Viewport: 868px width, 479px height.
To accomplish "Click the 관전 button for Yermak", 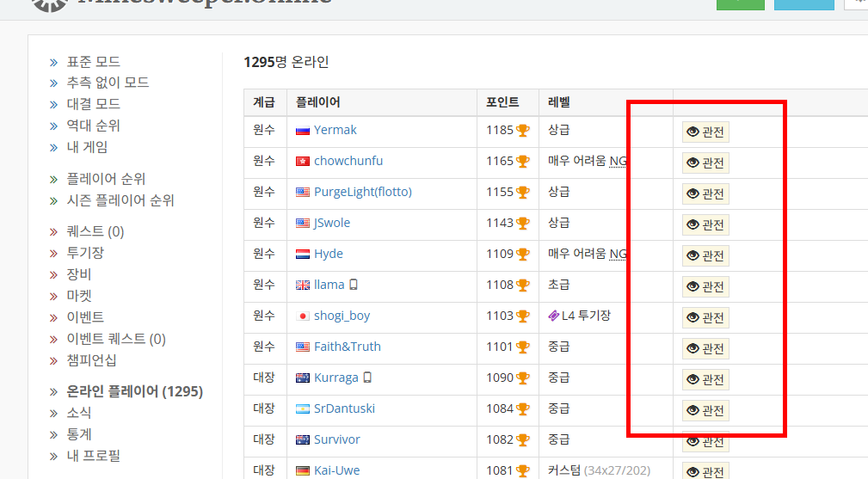I will [705, 132].
